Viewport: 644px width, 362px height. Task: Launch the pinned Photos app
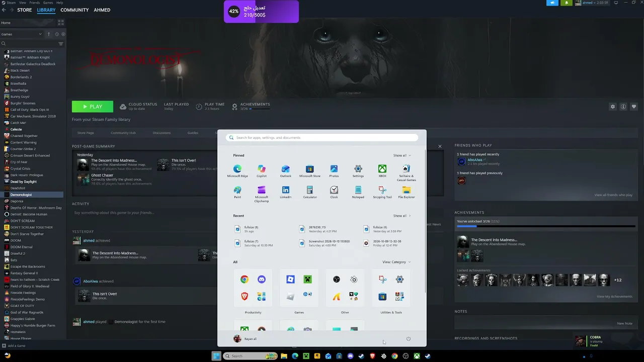[334, 171]
